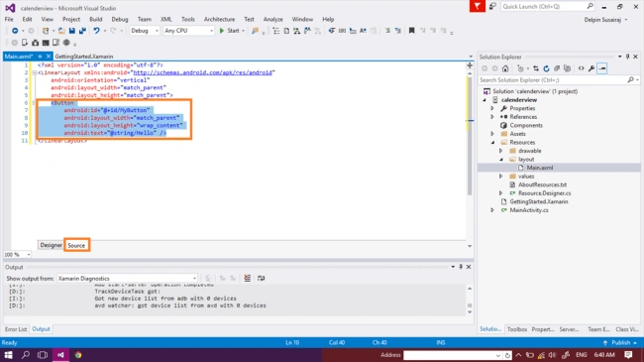The image size is (644, 362).
Task: Click the schemas.android.com URL link
Action: tap(202, 72)
